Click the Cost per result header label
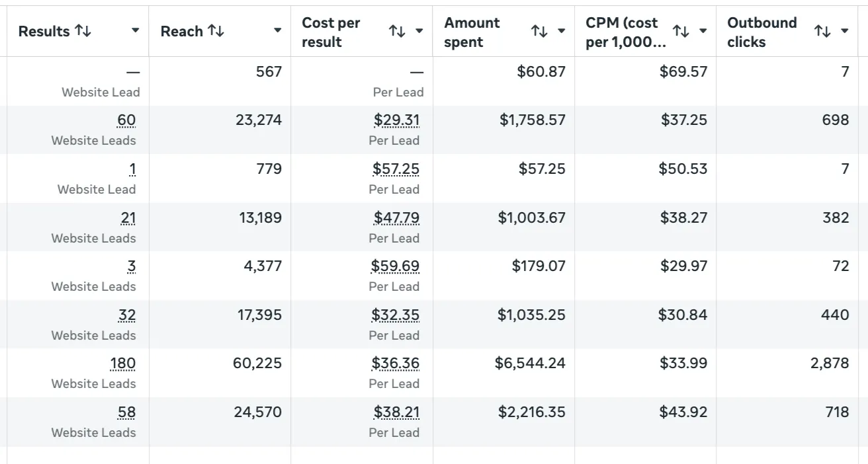 click(331, 32)
